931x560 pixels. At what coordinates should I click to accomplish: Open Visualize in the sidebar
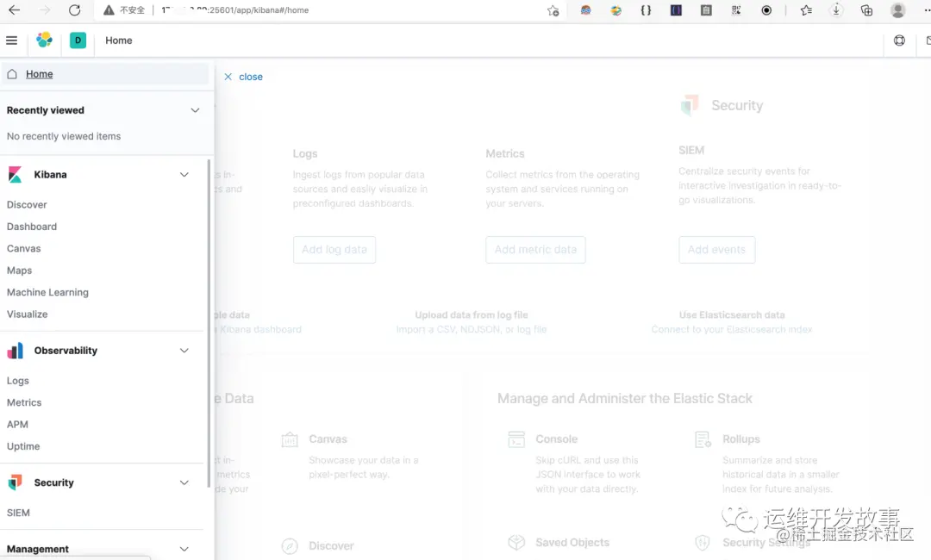tap(28, 314)
